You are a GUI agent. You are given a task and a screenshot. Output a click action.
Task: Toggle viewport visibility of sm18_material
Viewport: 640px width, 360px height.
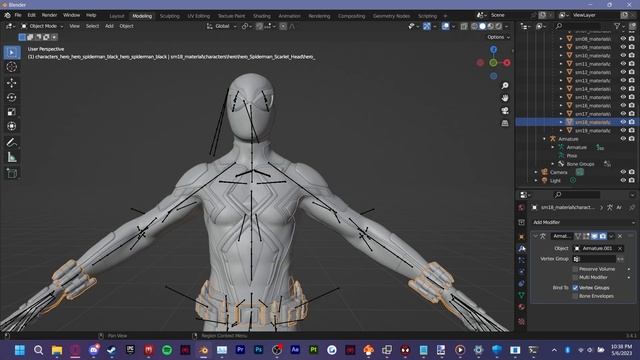click(x=623, y=122)
